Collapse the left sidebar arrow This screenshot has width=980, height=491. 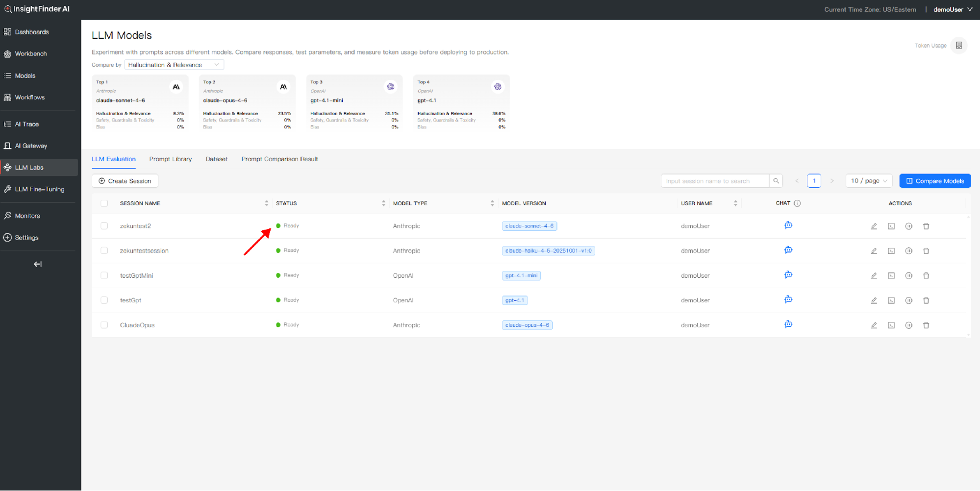point(38,264)
